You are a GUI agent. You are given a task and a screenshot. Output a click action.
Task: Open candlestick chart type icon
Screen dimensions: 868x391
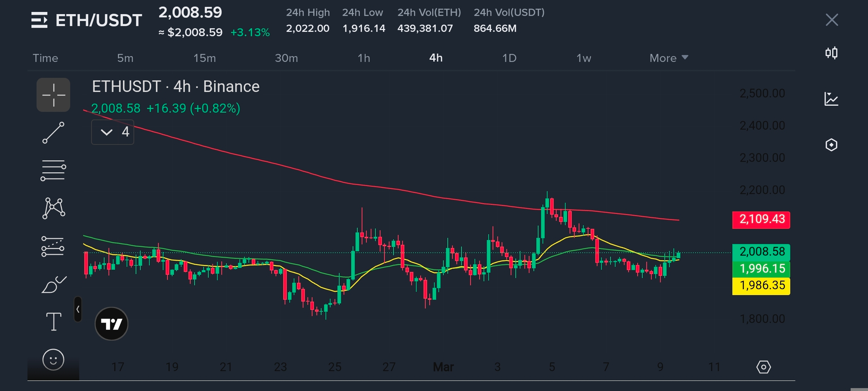coord(831,53)
